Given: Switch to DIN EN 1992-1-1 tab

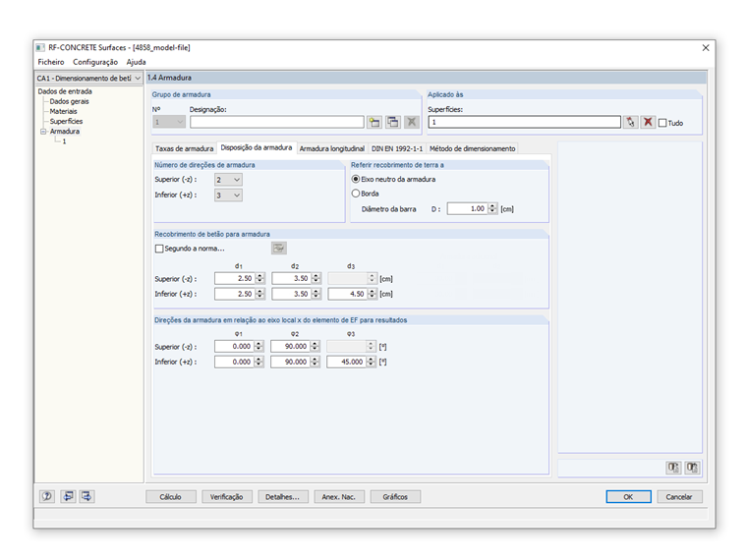Looking at the screenshot, I should coord(397,148).
